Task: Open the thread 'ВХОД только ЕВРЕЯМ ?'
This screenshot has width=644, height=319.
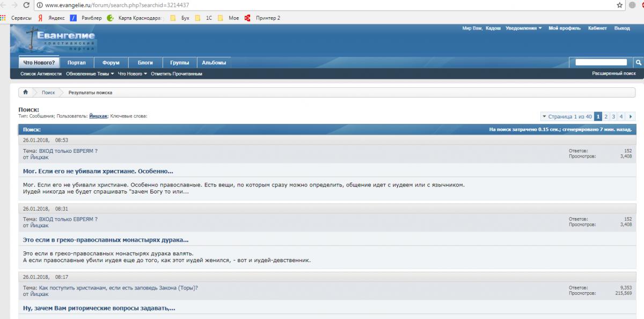Action: pos(68,151)
